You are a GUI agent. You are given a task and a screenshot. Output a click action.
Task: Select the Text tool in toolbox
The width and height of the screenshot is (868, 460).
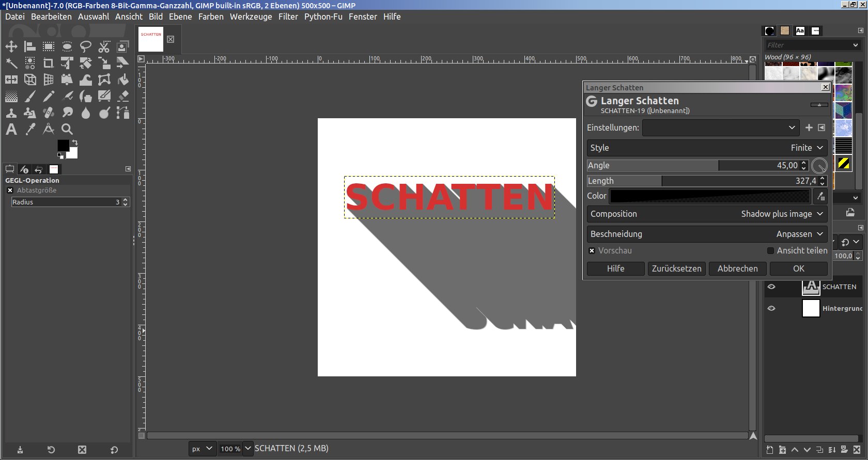point(11,129)
